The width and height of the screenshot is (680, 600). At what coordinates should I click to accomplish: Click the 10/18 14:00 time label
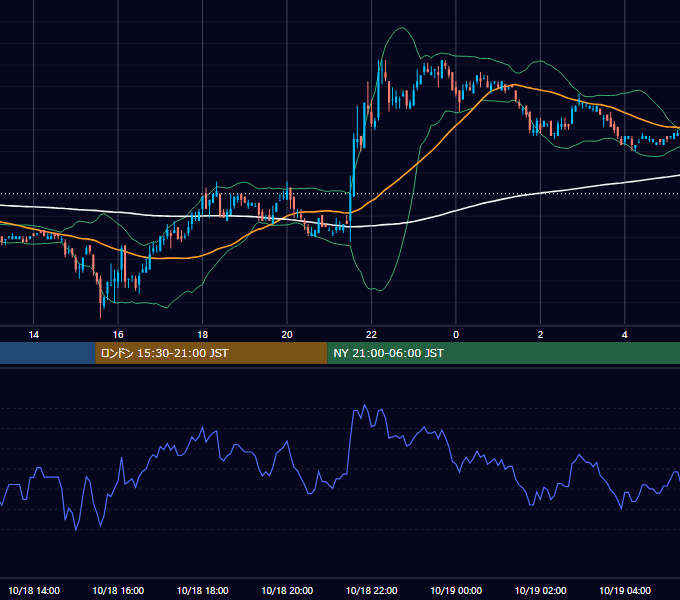pyautogui.click(x=34, y=590)
